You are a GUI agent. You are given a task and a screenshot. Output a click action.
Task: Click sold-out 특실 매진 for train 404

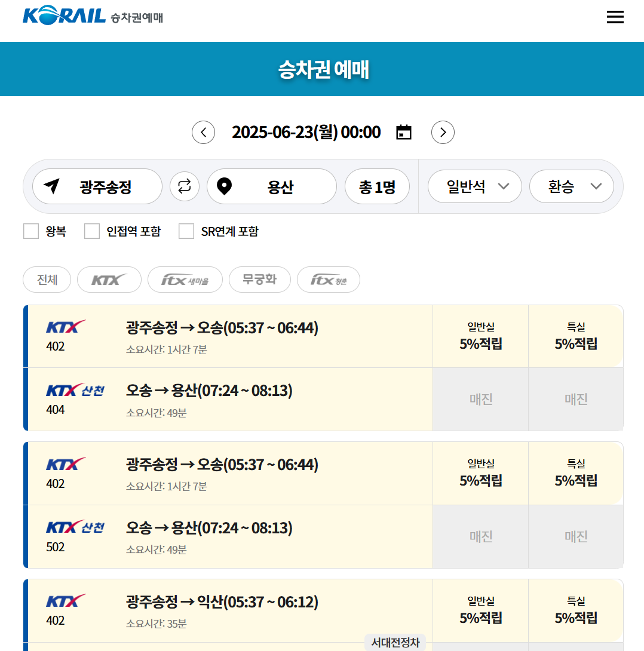[x=576, y=400]
